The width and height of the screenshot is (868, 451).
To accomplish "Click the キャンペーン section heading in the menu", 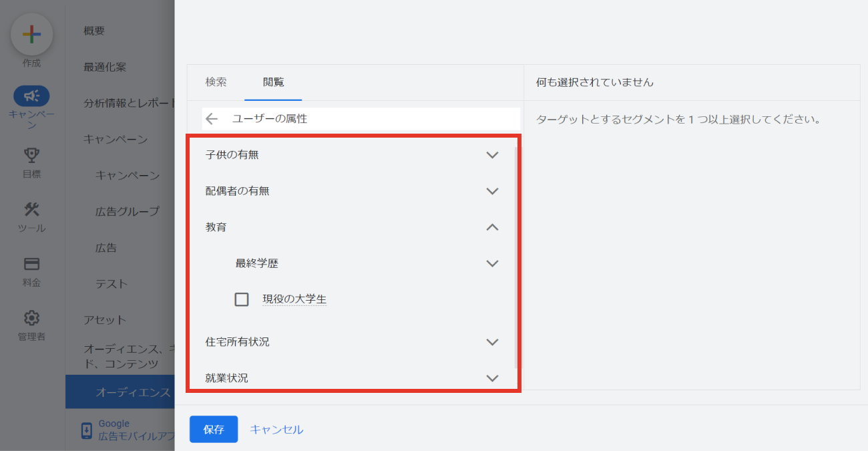I will [x=116, y=140].
